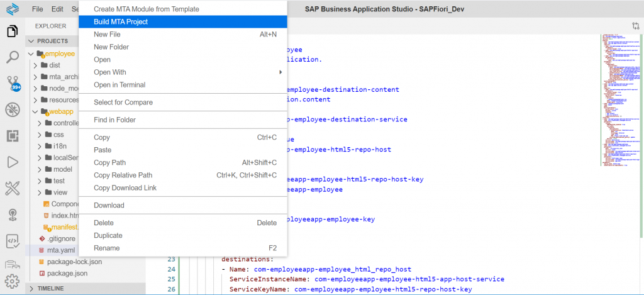The height and width of the screenshot is (295, 644).
Task: Choose Find in Folder
Action: pyautogui.click(x=183, y=120)
